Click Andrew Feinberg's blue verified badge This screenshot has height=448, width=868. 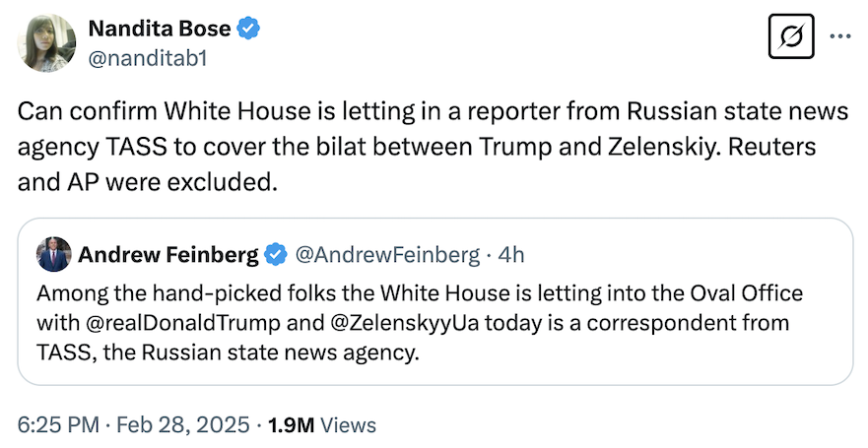[x=275, y=256]
